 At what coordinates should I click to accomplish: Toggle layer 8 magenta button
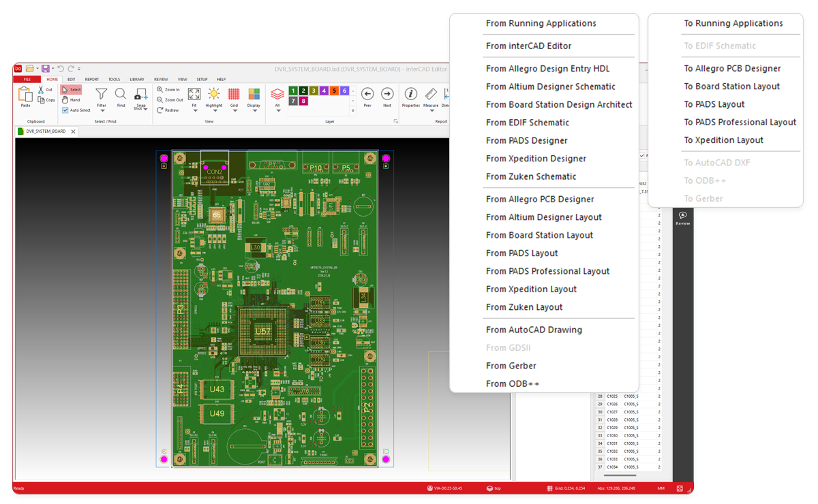(303, 101)
